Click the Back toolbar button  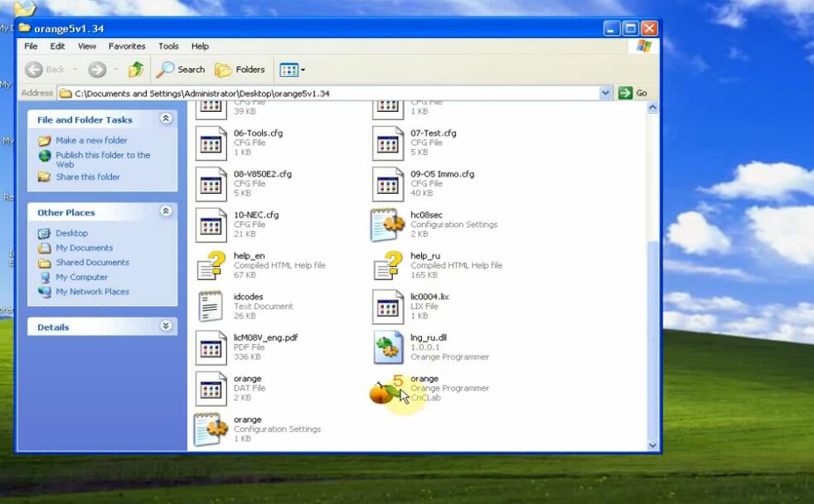click(45, 69)
